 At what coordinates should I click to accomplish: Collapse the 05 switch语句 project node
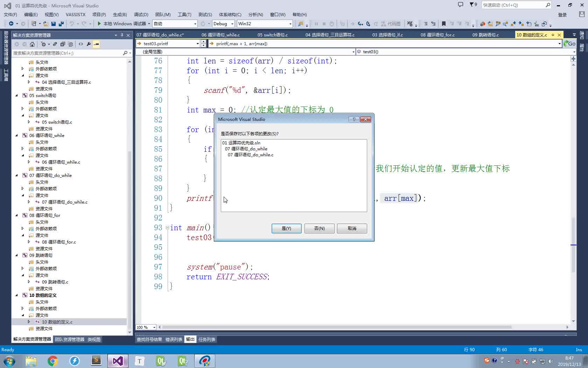pyautogui.click(x=16, y=95)
